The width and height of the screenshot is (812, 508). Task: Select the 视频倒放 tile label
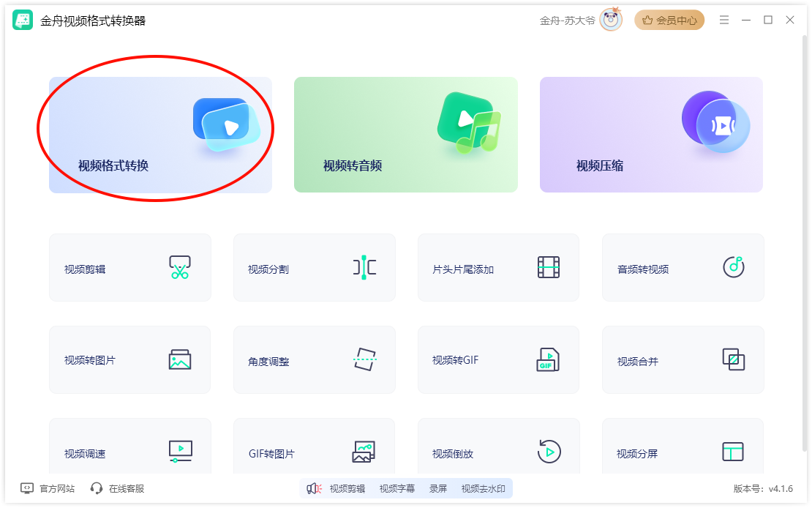point(453,454)
